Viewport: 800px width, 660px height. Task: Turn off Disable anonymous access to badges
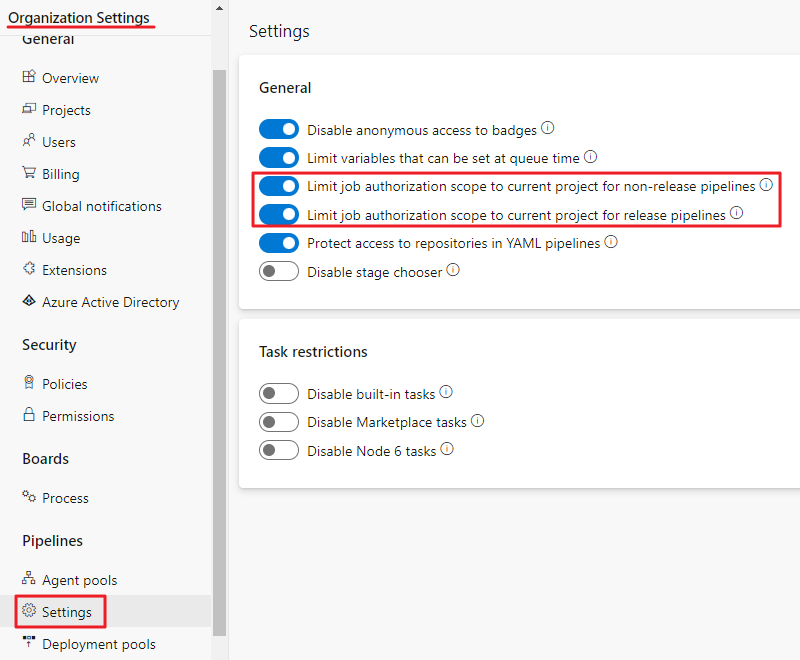[x=279, y=130]
